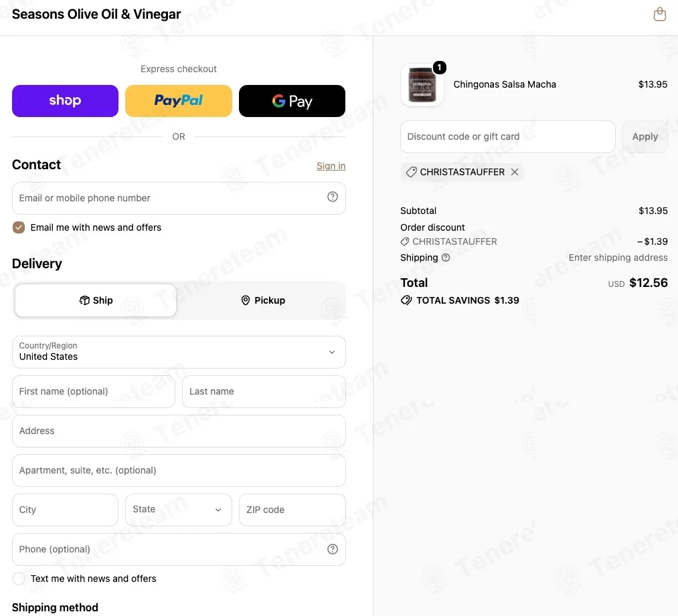Pay with Shop Pay express button
The image size is (678, 616).
[x=65, y=100]
